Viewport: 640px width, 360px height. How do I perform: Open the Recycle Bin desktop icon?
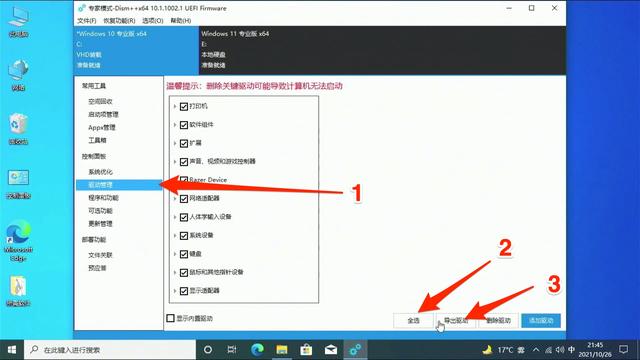pyautogui.click(x=18, y=129)
